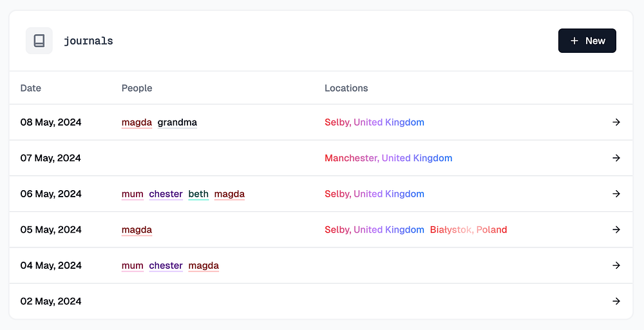
Task: Select Manchester, United Kingdom location
Action: point(388,158)
